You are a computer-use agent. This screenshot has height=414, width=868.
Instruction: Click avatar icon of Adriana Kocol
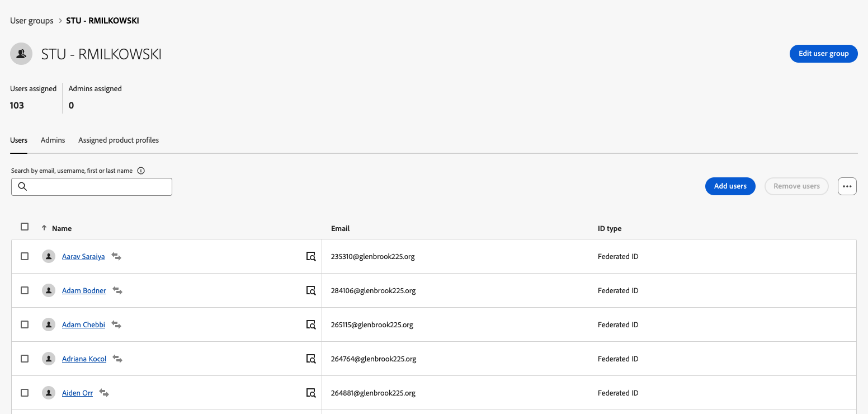[49, 359]
